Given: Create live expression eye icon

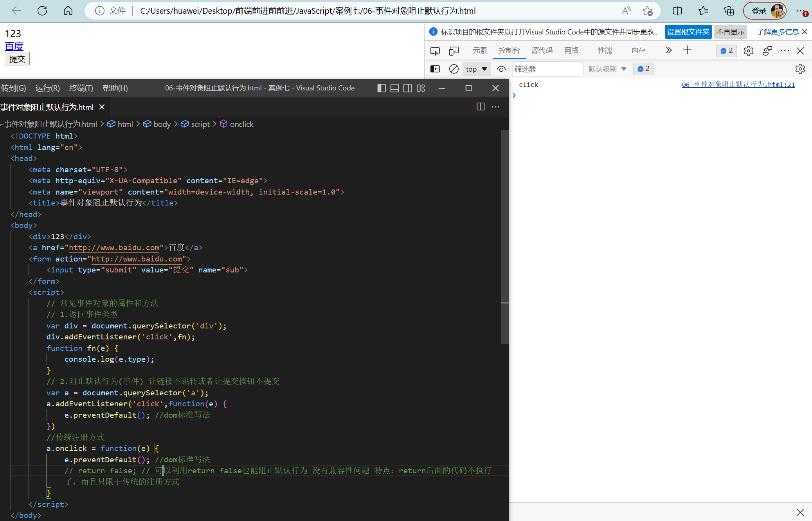Looking at the screenshot, I should click(x=501, y=69).
